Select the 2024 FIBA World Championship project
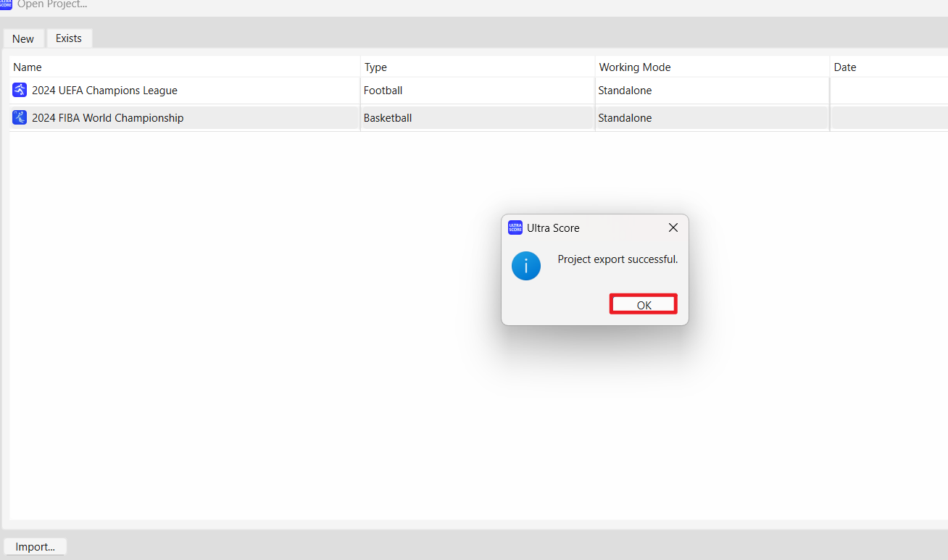The height and width of the screenshot is (560, 948). click(107, 117)
